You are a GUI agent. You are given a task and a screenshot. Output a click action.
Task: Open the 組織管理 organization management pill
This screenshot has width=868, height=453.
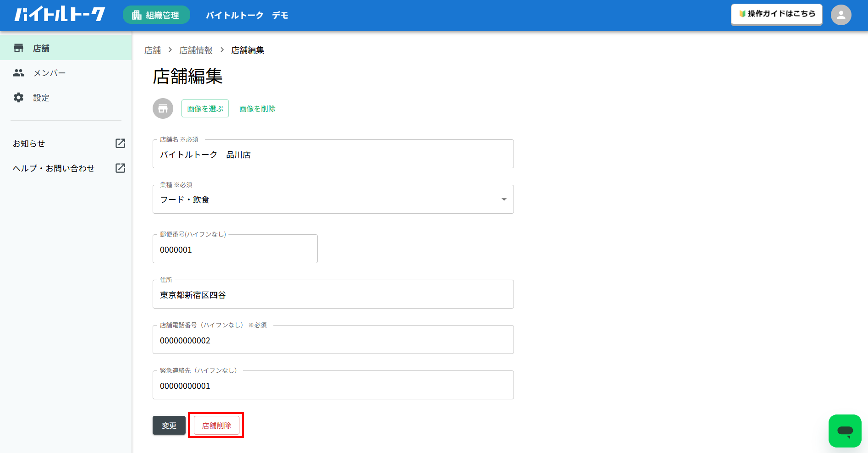click(x=156, y=15)
